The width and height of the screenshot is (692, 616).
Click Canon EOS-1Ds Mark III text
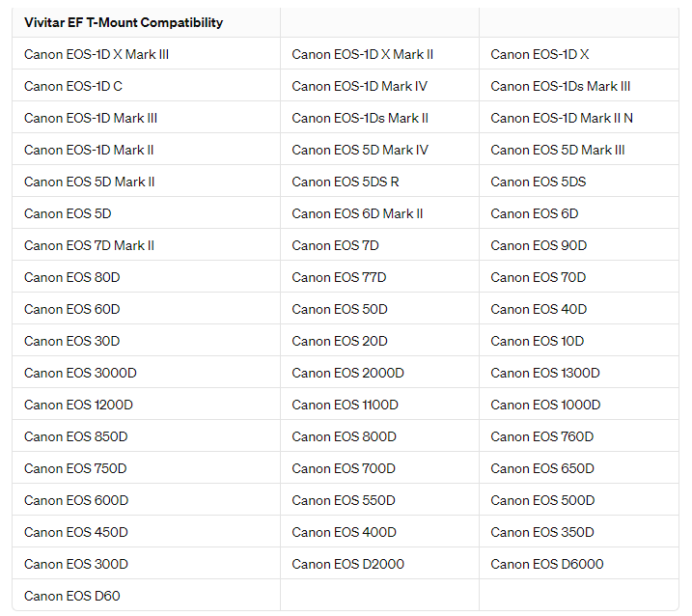click(x=561, y=86)
